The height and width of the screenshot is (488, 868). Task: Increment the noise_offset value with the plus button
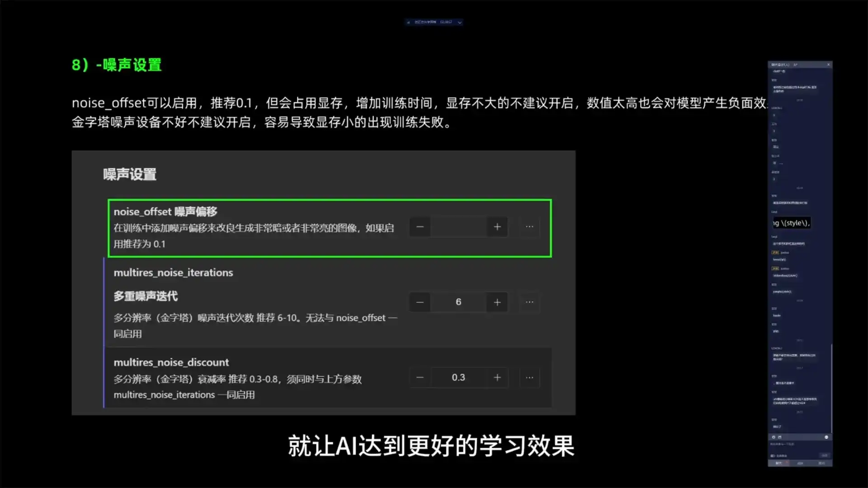tap(496, 227)
